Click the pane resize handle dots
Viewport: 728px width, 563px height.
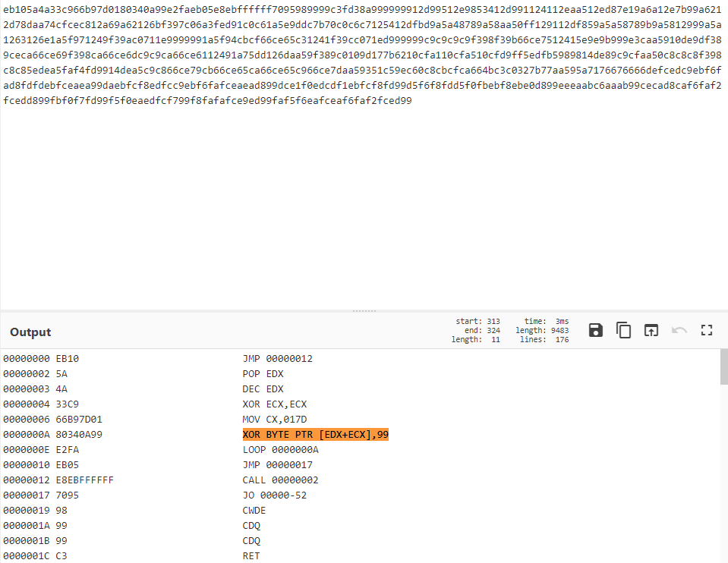(364, 311)
